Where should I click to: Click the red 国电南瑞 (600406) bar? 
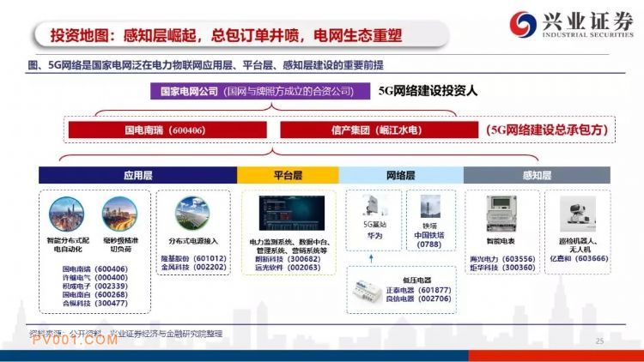(x=167, y=130)
